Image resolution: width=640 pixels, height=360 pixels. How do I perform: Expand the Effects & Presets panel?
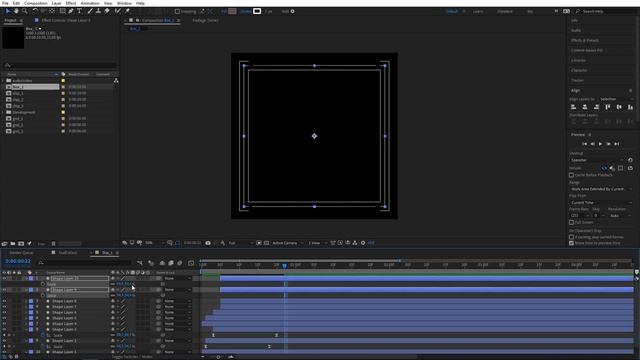pos(585,40)
